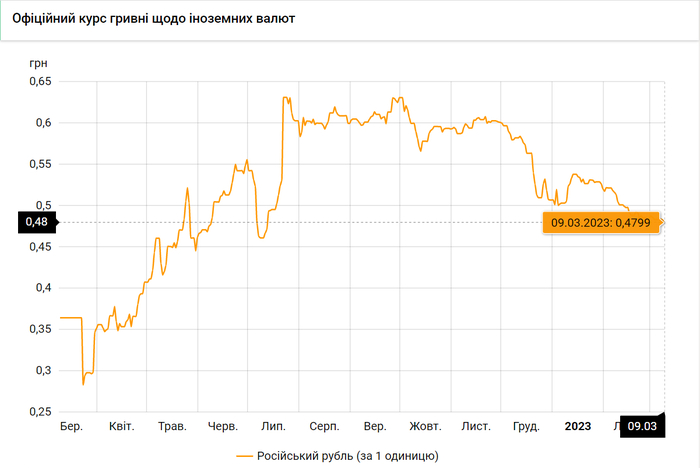Click the bold 2023 year axis label
This screenshot has width=700, height=468.
coord(577,427)
